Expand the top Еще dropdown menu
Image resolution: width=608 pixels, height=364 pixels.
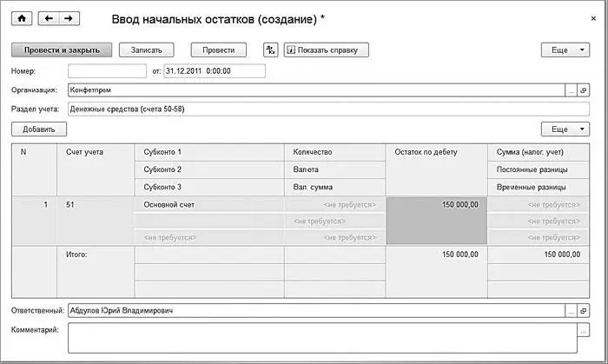click(x=565, y=50)
